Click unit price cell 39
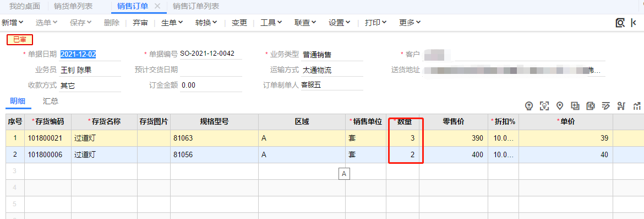This screenshot has height=219, width=644. (x=565, y=138)
